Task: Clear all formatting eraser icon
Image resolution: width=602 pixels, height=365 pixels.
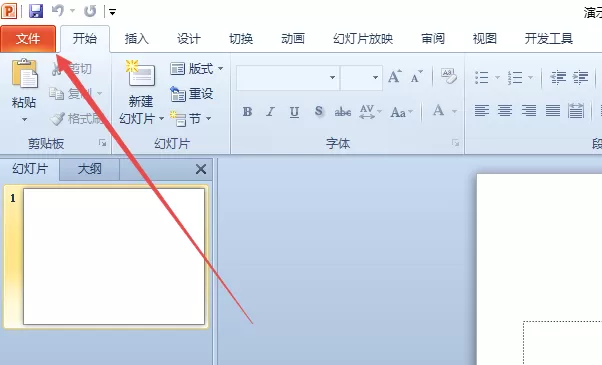Action: [449, 76]
